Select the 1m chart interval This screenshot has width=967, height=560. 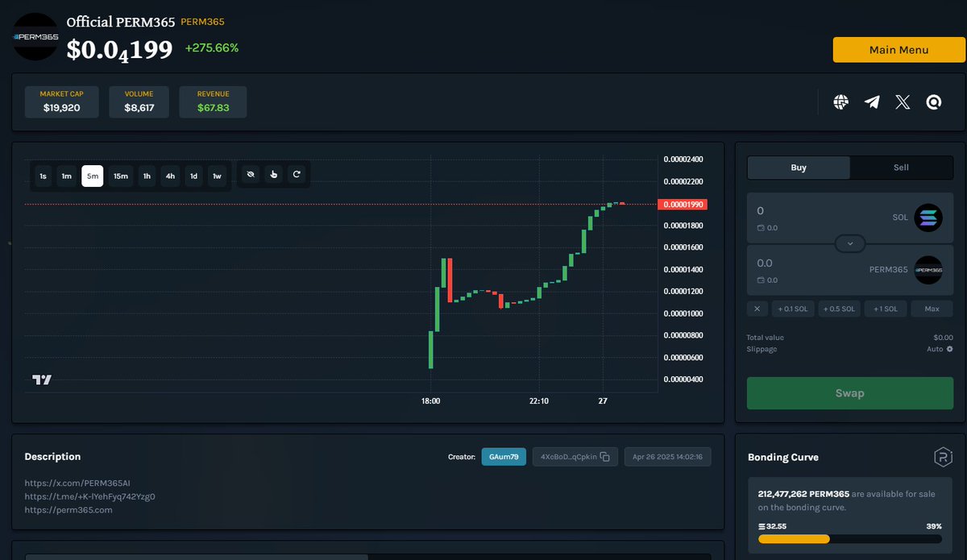click(67, 176)
